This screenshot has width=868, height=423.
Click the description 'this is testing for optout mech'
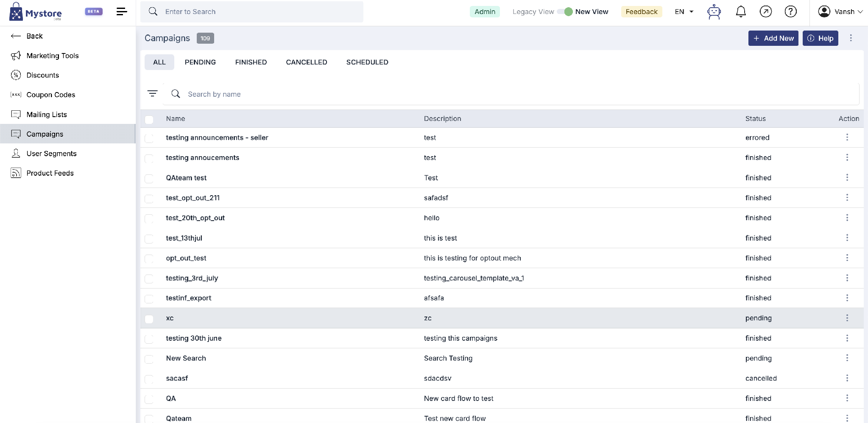(472, 258)
